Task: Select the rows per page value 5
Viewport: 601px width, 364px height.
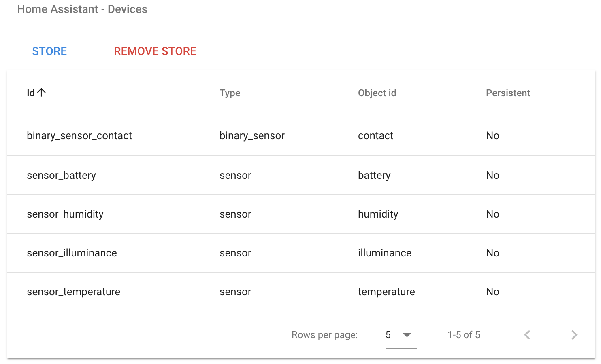Action: tap(388, 335)
